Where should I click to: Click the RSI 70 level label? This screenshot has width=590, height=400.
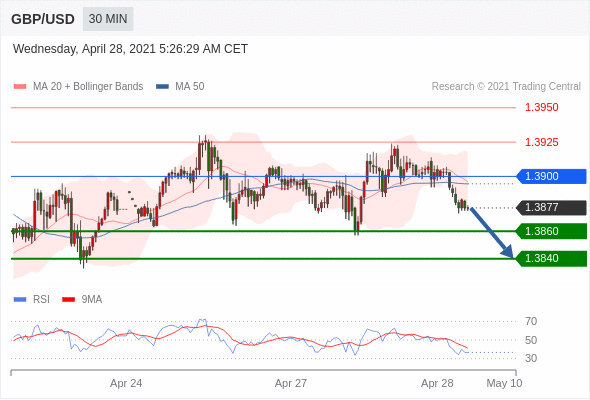click(531, 321)
